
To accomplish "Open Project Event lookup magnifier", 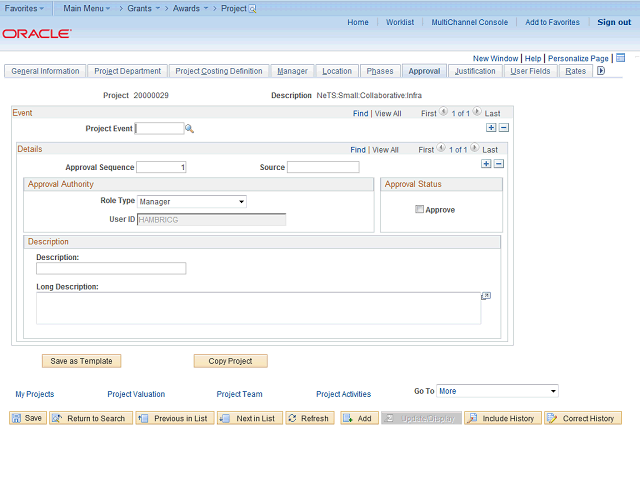I will (190, 129).
